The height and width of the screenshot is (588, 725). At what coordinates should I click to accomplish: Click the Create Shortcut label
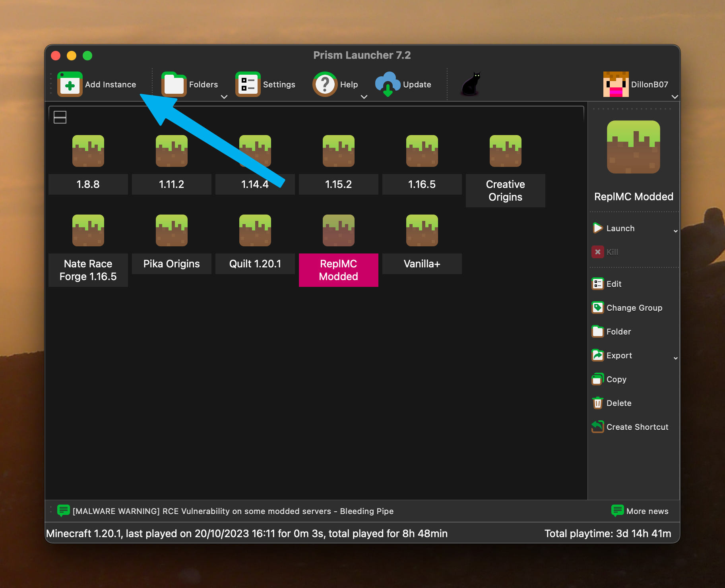coord(638,427)
